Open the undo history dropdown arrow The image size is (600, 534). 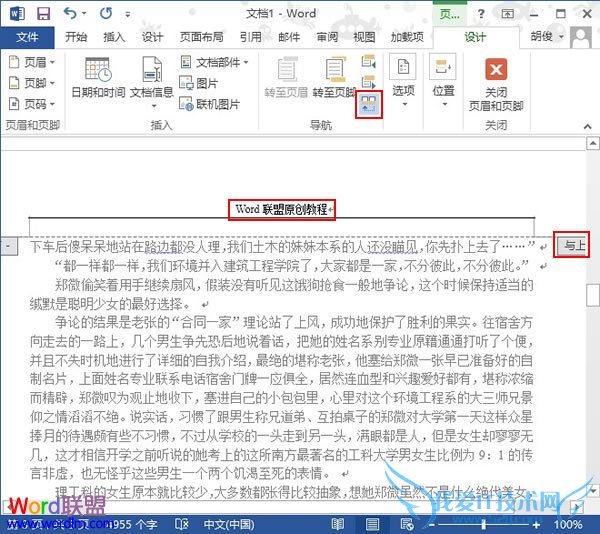pyautogui.click(x=84, y=14)
